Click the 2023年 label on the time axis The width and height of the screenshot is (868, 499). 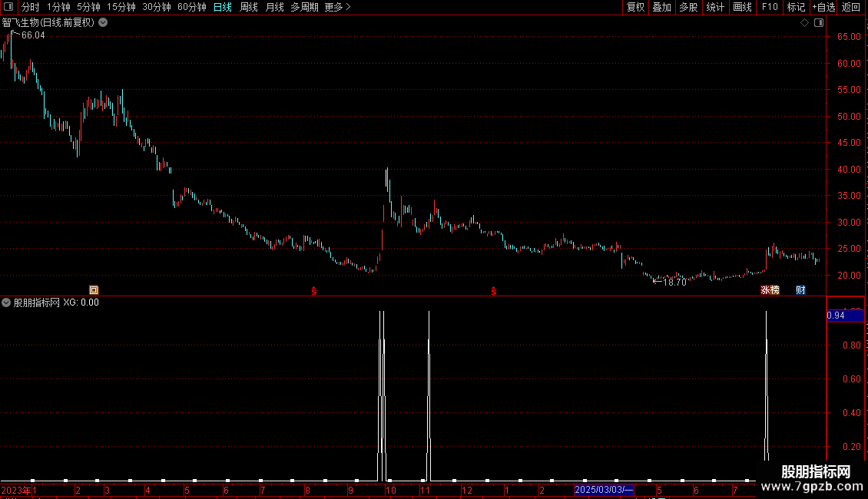tap(16, 490)
